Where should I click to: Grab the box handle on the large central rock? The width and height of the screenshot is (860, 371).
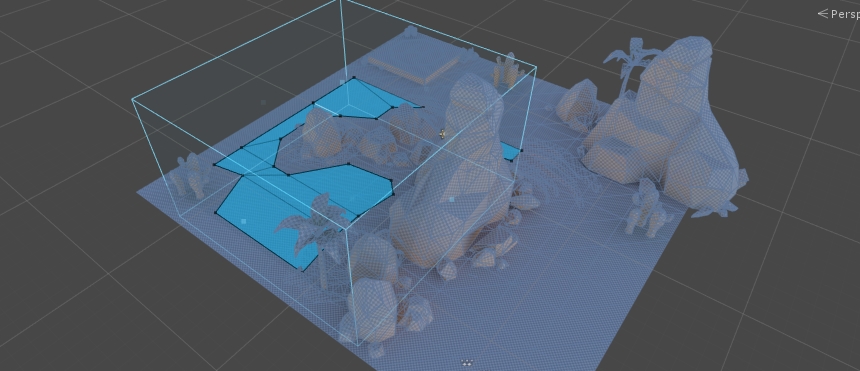[x=451, y=200]
